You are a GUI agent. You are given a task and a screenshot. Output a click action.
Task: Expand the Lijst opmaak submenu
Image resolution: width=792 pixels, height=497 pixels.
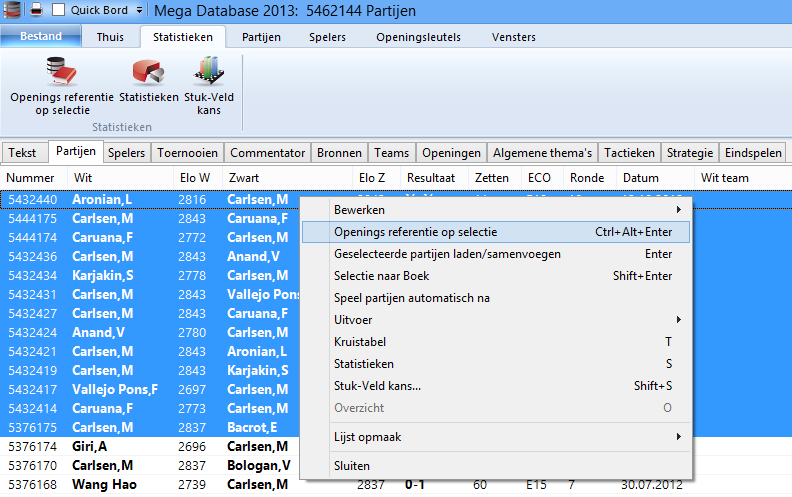(x=496, y=437)
